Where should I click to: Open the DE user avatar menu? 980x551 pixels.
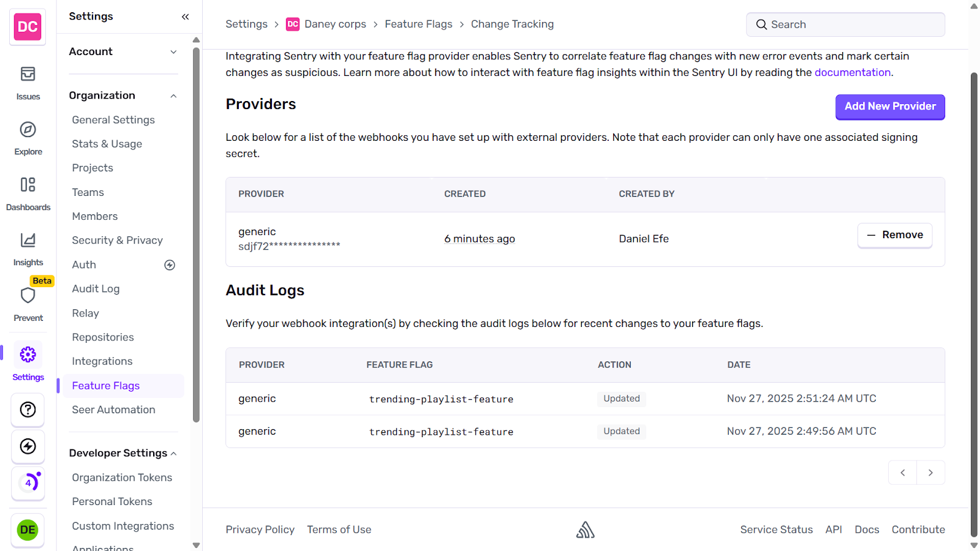coord(28,530)
